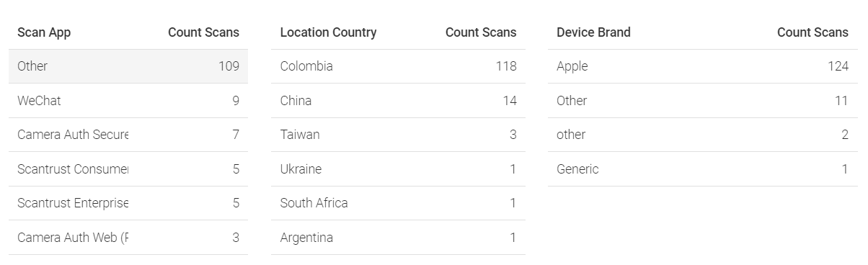Select the Camera Auth Secure row
868x265 pixels.
pyautogui.click(x=128, y=135)
